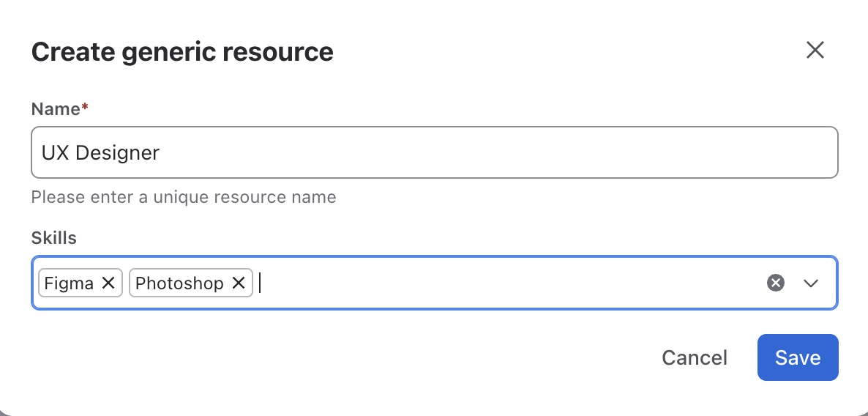The image size is (868, 416).
Task: Click the red required asterisk beside Name
Action: pos(85,107)
